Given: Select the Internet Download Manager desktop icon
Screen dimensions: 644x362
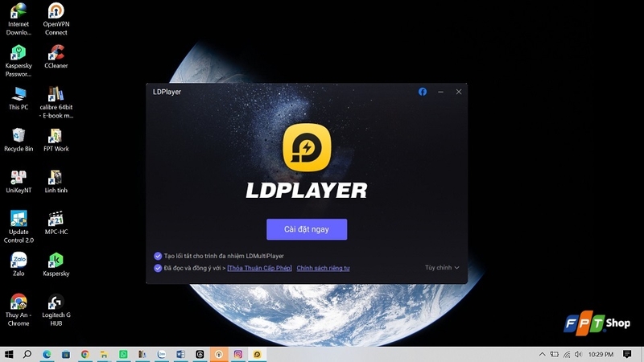Looking at the screenshot, I should click(19, 19).
